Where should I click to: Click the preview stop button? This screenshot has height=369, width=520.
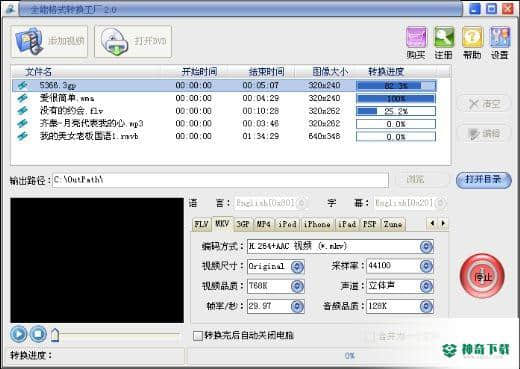click(x=38, y=334)
